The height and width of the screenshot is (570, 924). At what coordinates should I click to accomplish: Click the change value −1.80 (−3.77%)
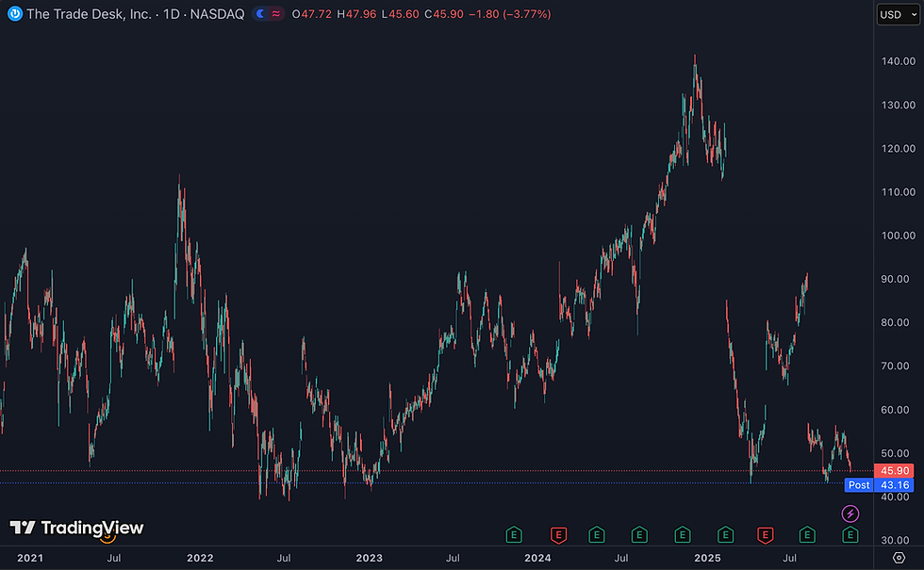click(x=510, y=14)
